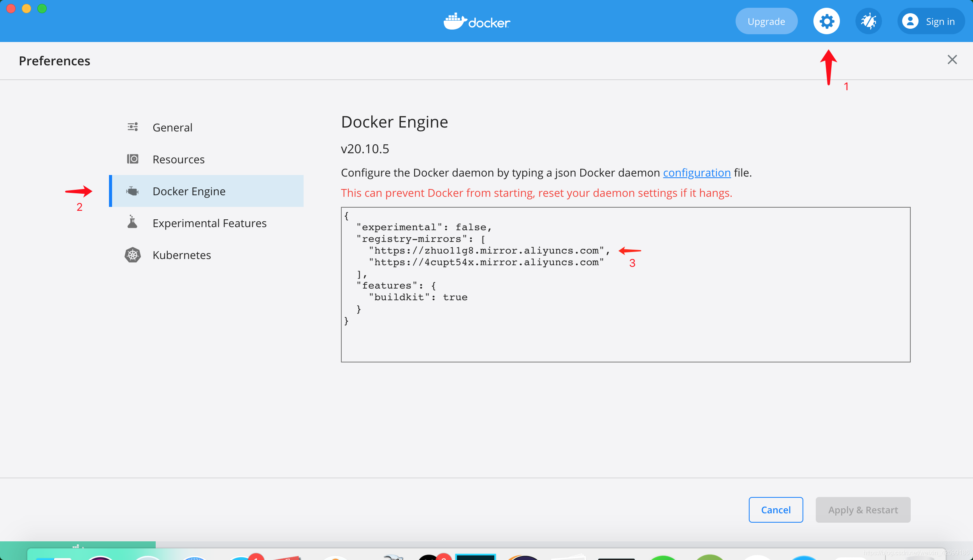This screenshot has height=560, width=973.
Task: Click the General sliders icon
Action: click(x=132, y=127)
